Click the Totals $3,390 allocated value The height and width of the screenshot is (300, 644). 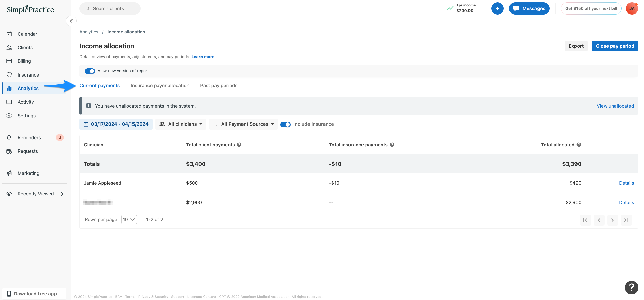572,164
